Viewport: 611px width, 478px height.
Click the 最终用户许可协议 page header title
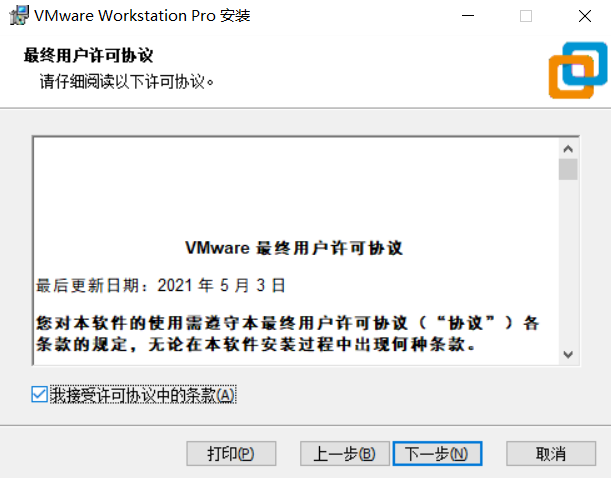pos(88,55)
